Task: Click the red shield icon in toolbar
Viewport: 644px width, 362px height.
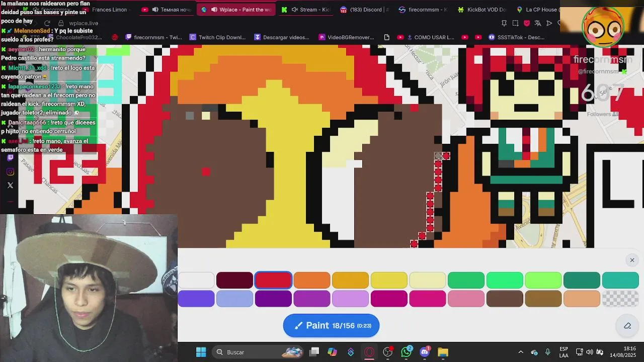Action: click(x=527, y=23)
